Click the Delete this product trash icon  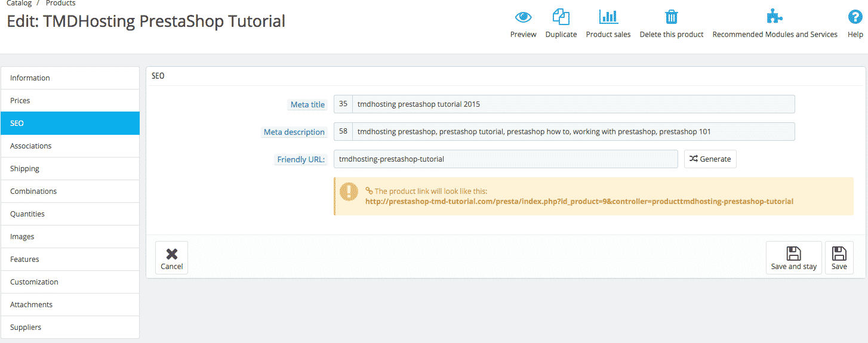(672, 17)
